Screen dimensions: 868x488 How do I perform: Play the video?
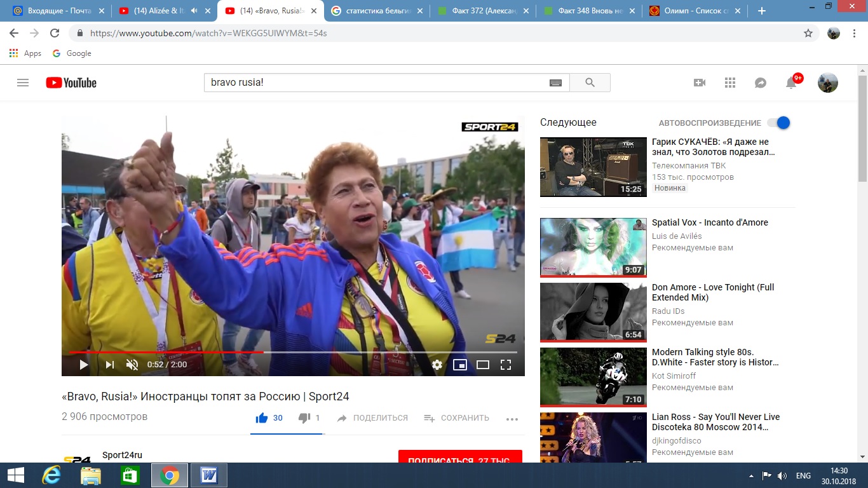(x=84, y=365)
